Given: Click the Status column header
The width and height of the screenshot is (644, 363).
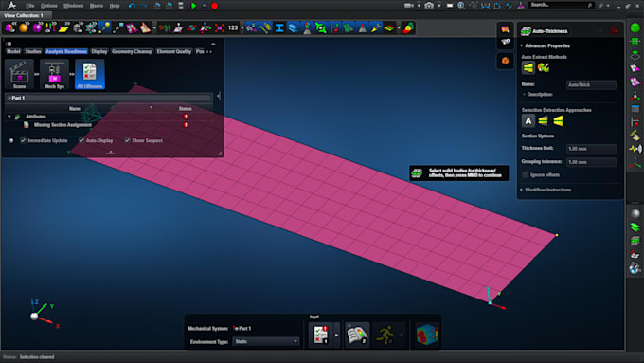Looking at the screenshot, I should click(x=185, y=109).
